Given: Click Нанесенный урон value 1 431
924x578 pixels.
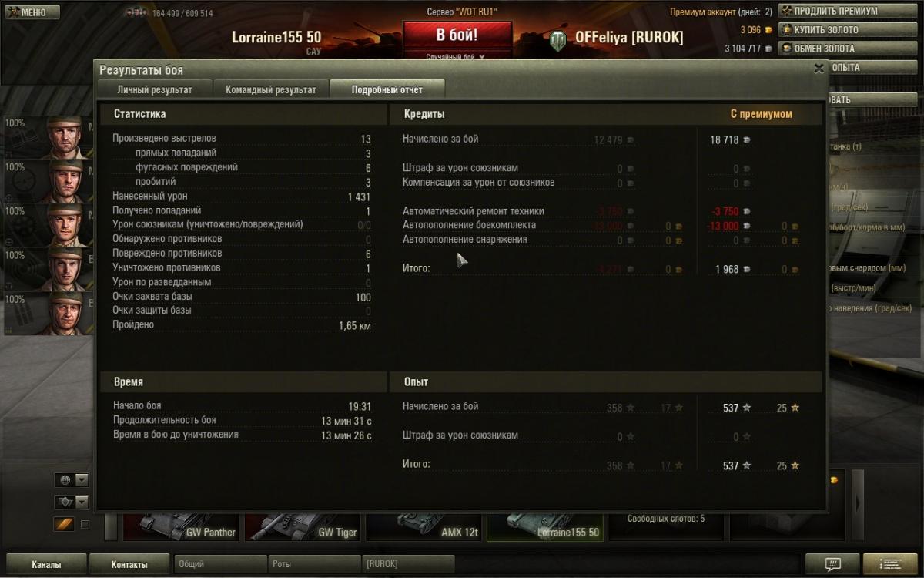Looking at the screenshot, I should [359, 197].
